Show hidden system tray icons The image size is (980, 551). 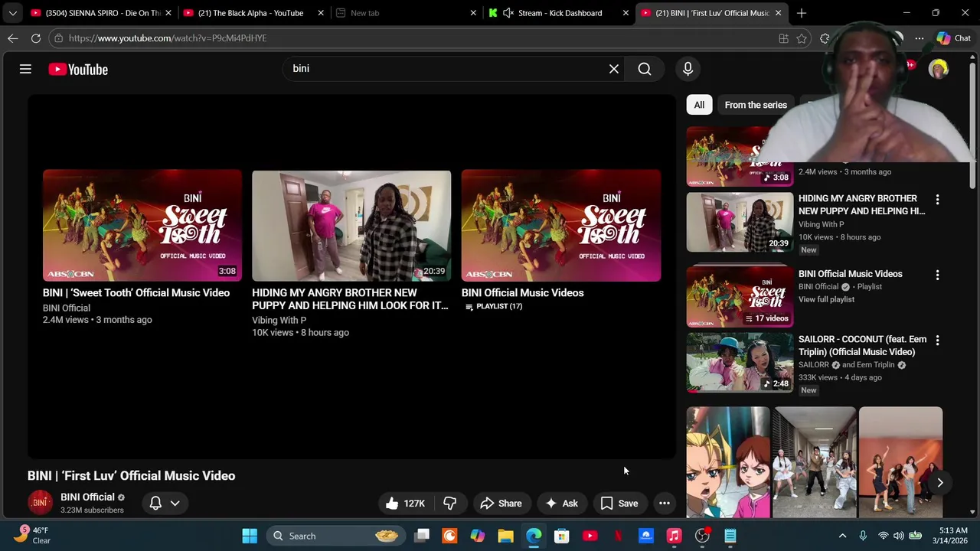point(842,536)
